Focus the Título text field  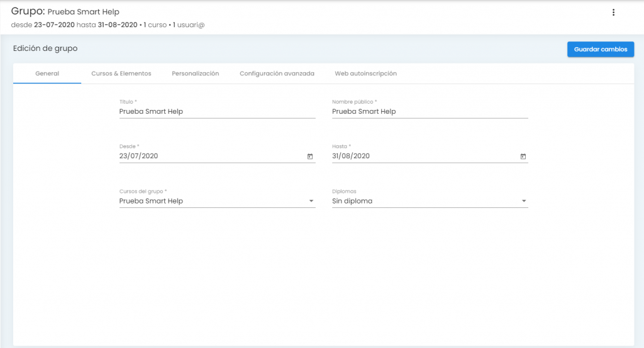click(217, 112)
